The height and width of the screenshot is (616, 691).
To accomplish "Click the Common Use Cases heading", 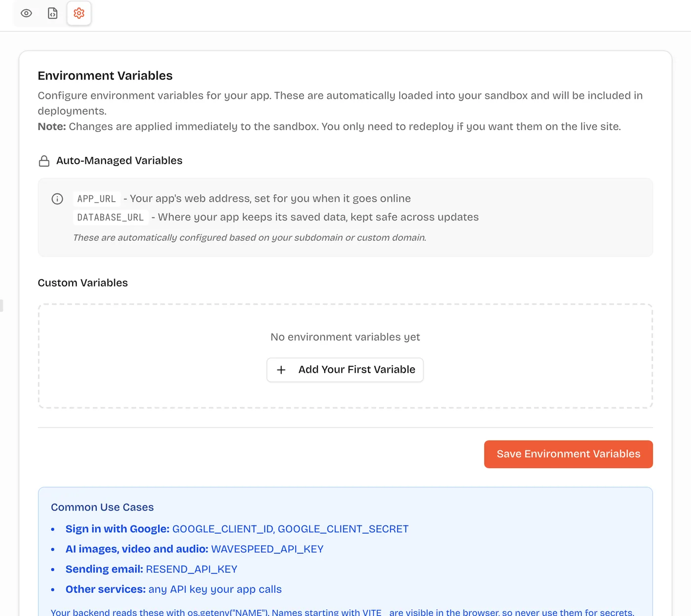I will pyautogui.click(x=102, y=507).
